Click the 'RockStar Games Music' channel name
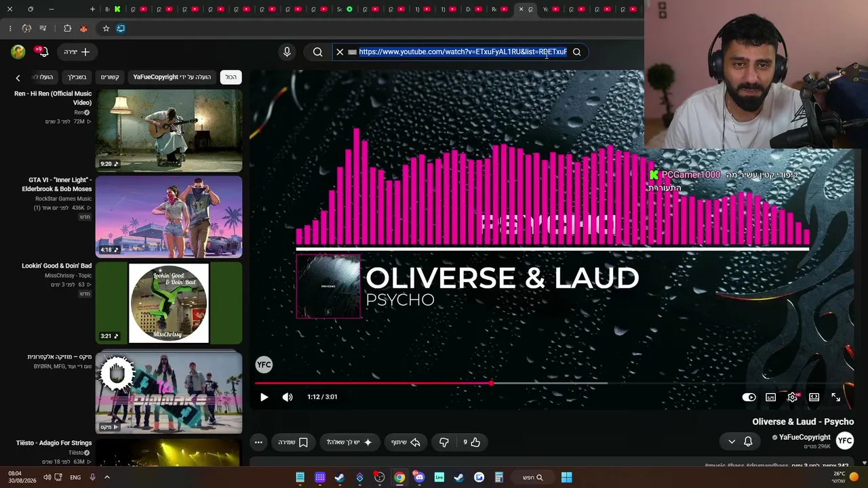This screenshot has height=488, width=868. [x=64, y=199]
